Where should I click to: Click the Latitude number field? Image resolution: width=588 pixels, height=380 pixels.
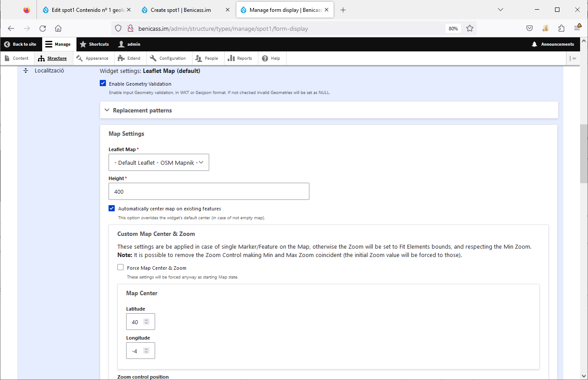point(141,322)
